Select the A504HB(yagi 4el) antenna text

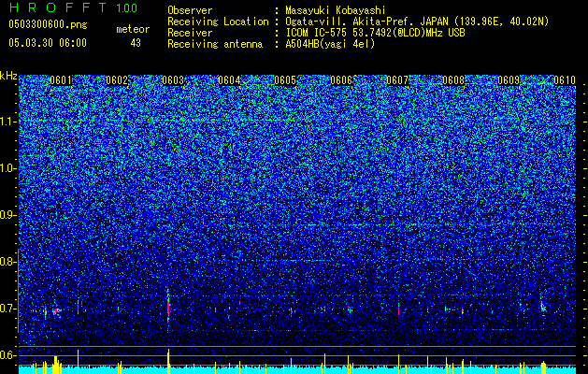coord(330,44)
